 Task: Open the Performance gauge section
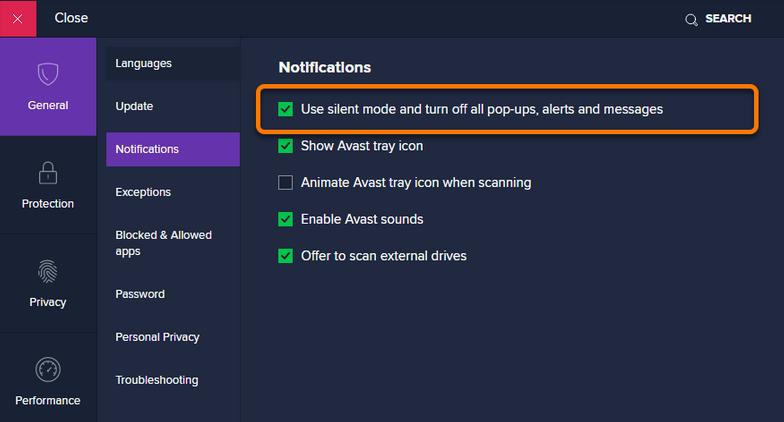48,369
